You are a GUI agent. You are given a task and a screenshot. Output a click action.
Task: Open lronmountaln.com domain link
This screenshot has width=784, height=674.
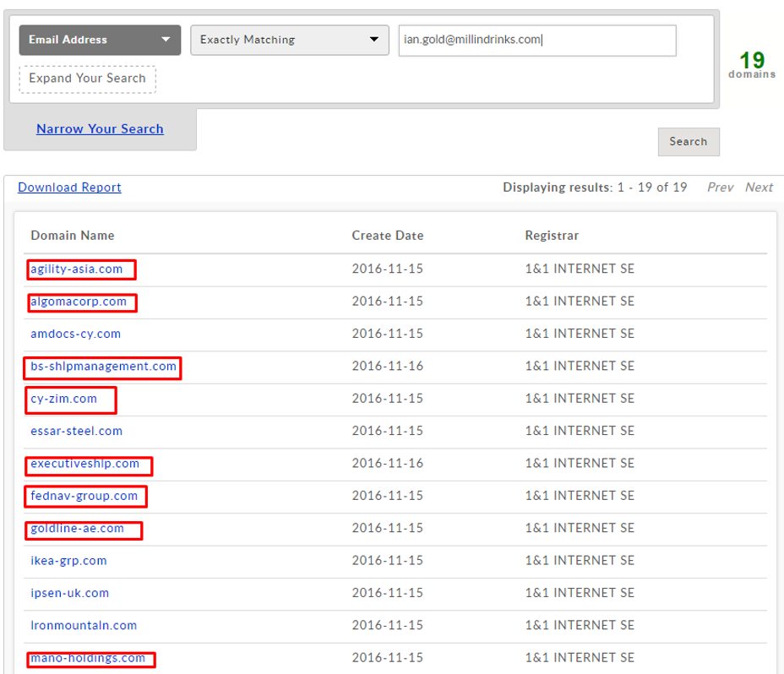[84, 626]
